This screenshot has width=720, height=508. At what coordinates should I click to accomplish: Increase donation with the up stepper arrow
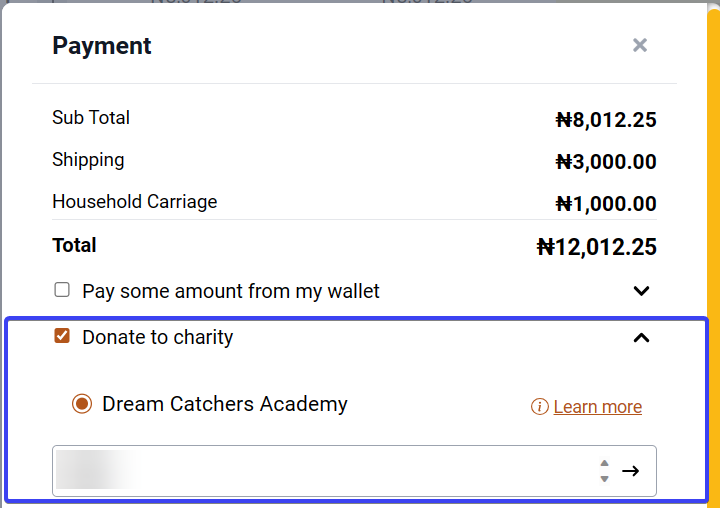point(604,463)
